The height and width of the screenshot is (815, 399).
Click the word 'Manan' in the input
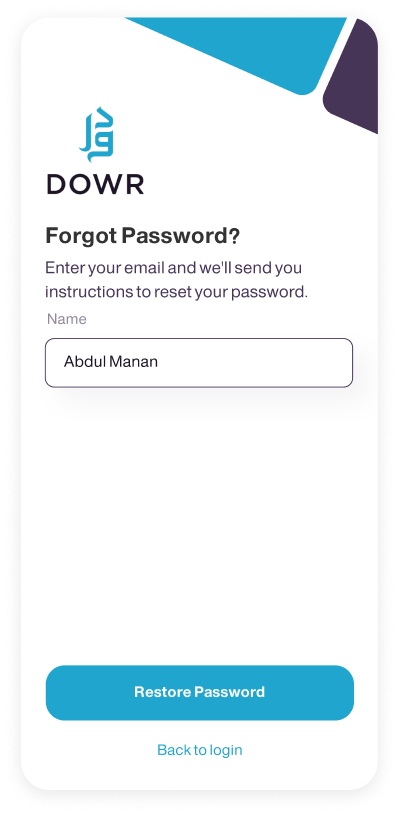[134, 362]
